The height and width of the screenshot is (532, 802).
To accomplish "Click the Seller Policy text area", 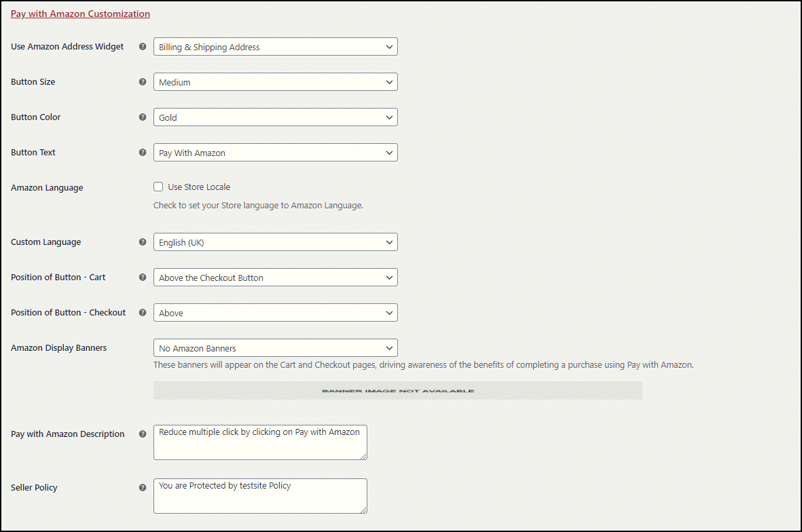I will (260, 496).
